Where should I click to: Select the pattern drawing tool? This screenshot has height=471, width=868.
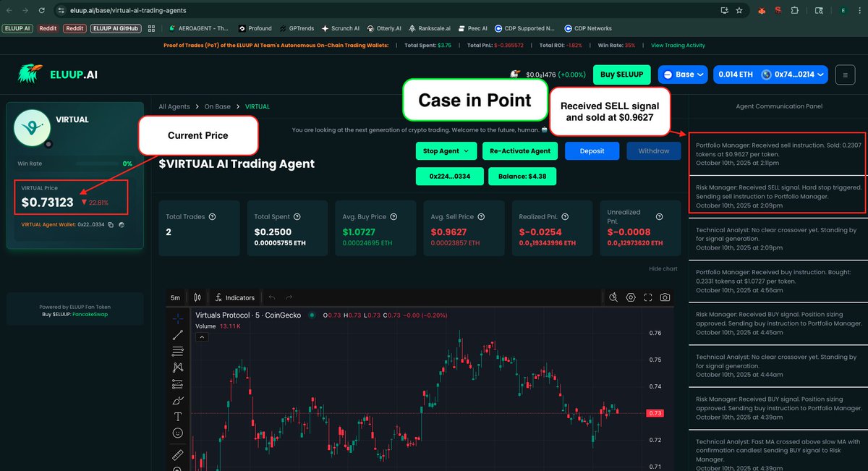point(178,368)
